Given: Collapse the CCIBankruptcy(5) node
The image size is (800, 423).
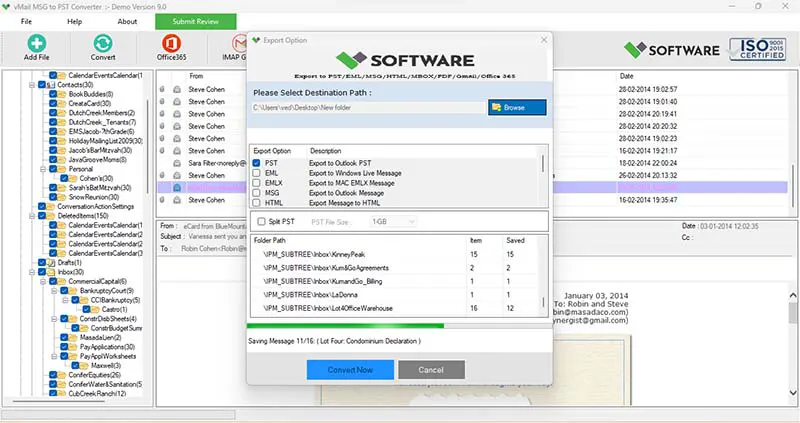Looking at the screenshot, I should coord(65,300).
